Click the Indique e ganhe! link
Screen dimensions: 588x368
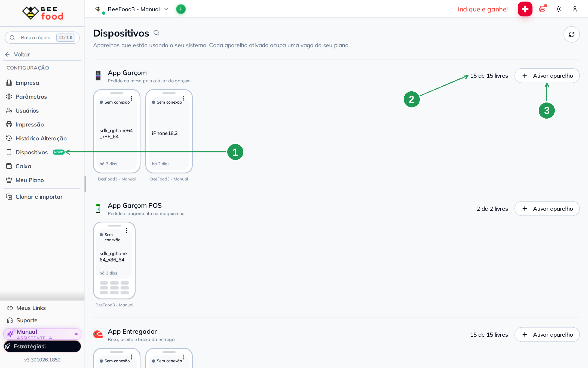pos(483,9)
